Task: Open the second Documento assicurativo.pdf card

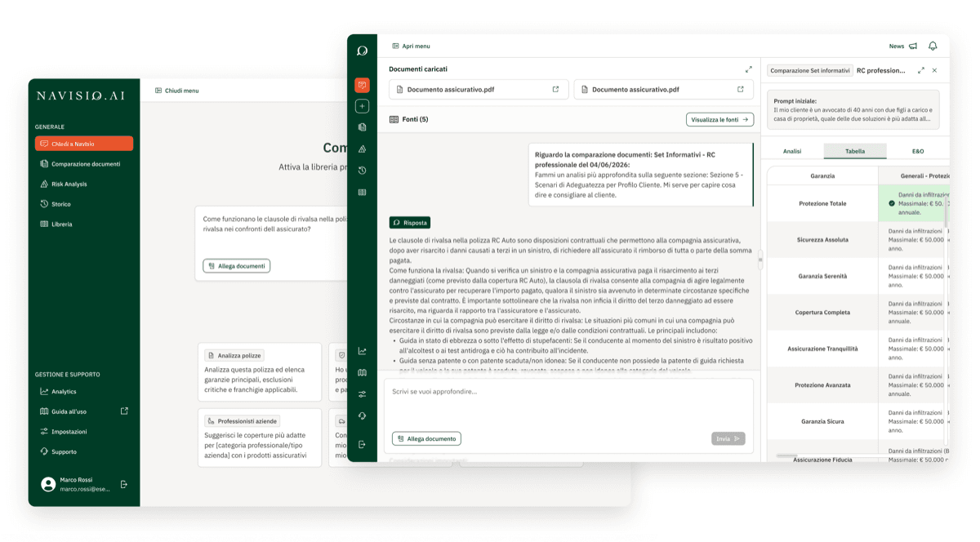Action: [663, 89]
